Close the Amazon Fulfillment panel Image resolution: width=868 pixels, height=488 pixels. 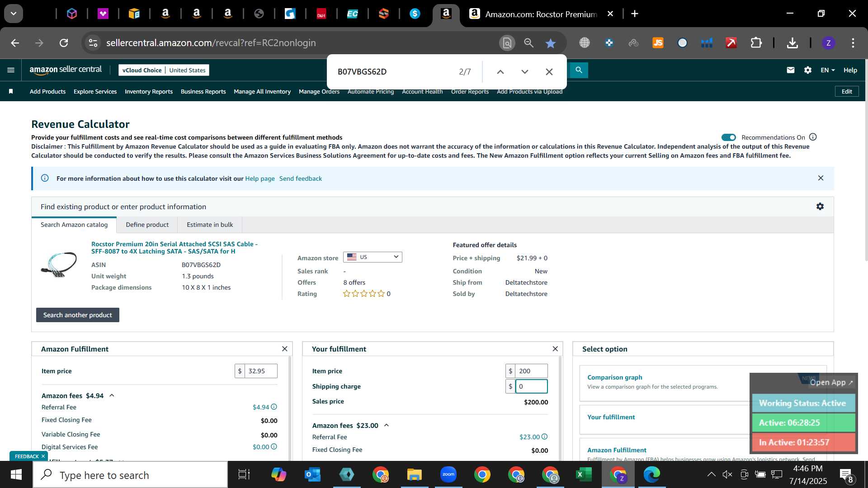pyautogui.click(x=284, y=349)
